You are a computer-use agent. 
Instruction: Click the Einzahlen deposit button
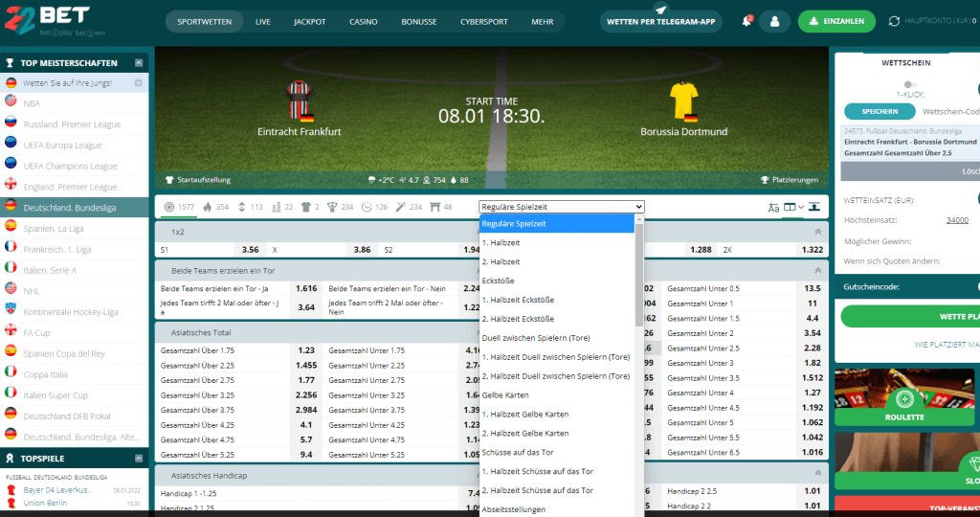[836, 21]
